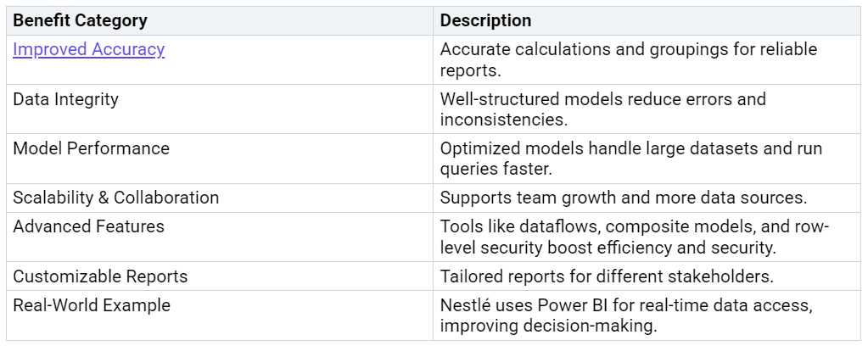Click the 'Well-structured models reduce errors' description
The width and height of the screenshot is (868, 346).
[x=602, y=109]
